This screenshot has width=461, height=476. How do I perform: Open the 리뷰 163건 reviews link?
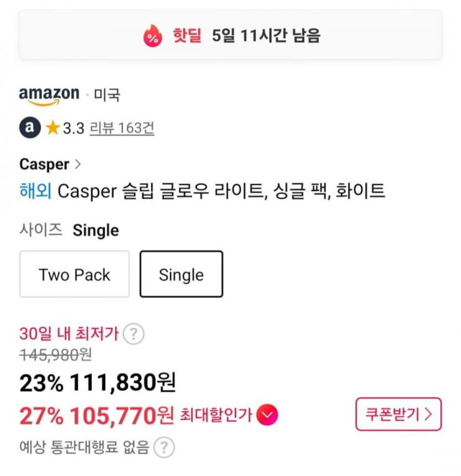121,129
